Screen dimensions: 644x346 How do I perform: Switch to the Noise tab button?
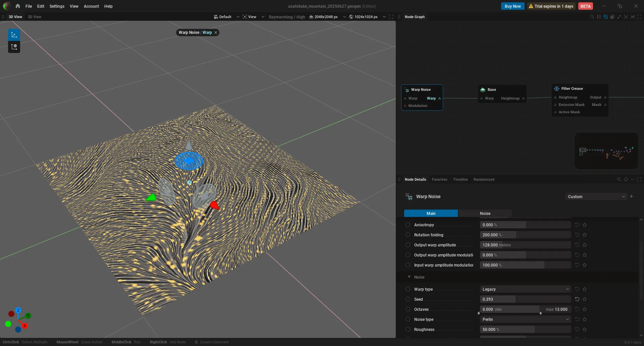485,213
